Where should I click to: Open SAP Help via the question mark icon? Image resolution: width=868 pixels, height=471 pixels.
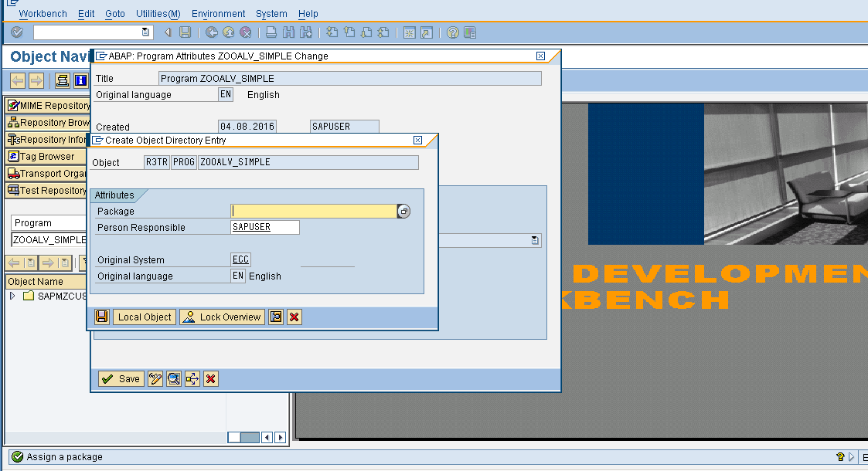[x=452, y=32]
